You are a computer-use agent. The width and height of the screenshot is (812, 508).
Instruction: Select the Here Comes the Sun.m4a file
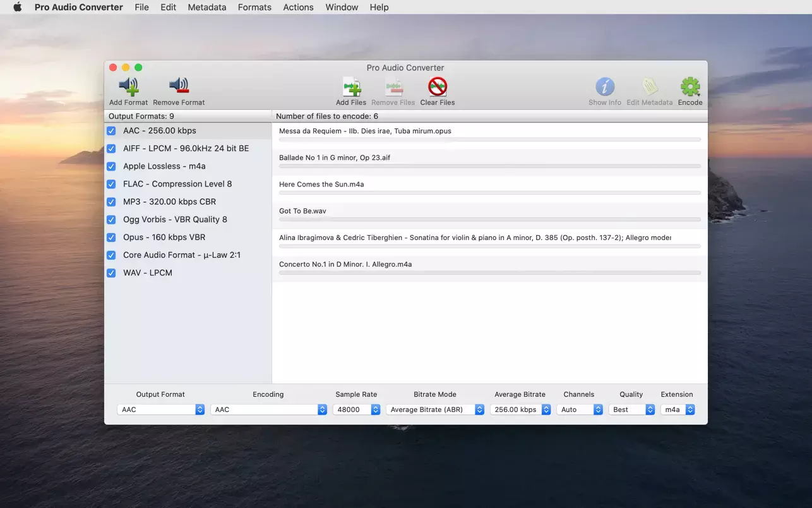[x=321, y=184]
